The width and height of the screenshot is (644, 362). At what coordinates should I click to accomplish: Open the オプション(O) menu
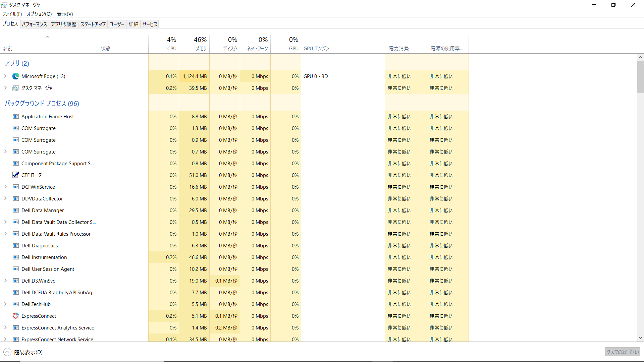[39, 14]
